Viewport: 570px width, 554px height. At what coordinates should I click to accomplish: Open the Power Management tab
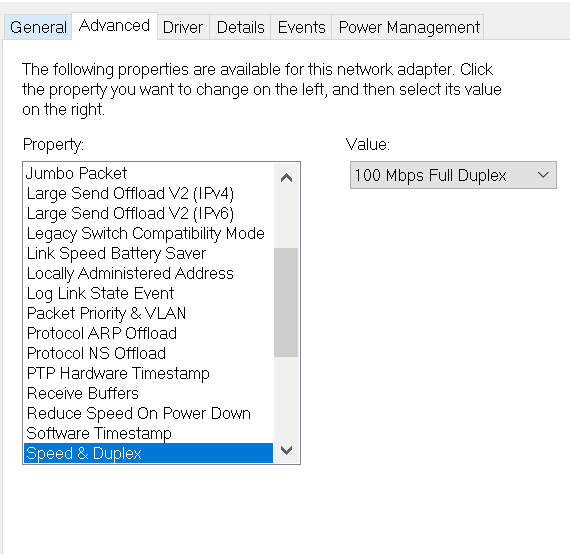click(409, 27)
